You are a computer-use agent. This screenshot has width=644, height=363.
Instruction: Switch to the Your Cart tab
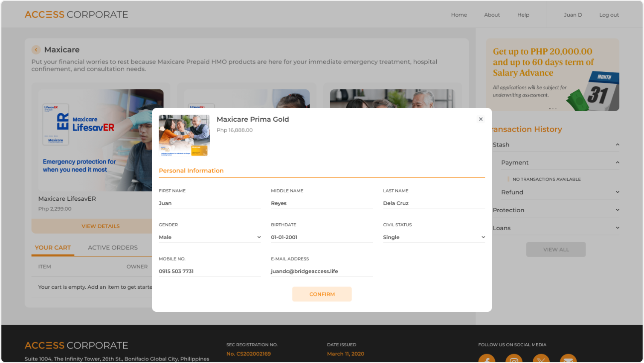[x=53, y=248]
